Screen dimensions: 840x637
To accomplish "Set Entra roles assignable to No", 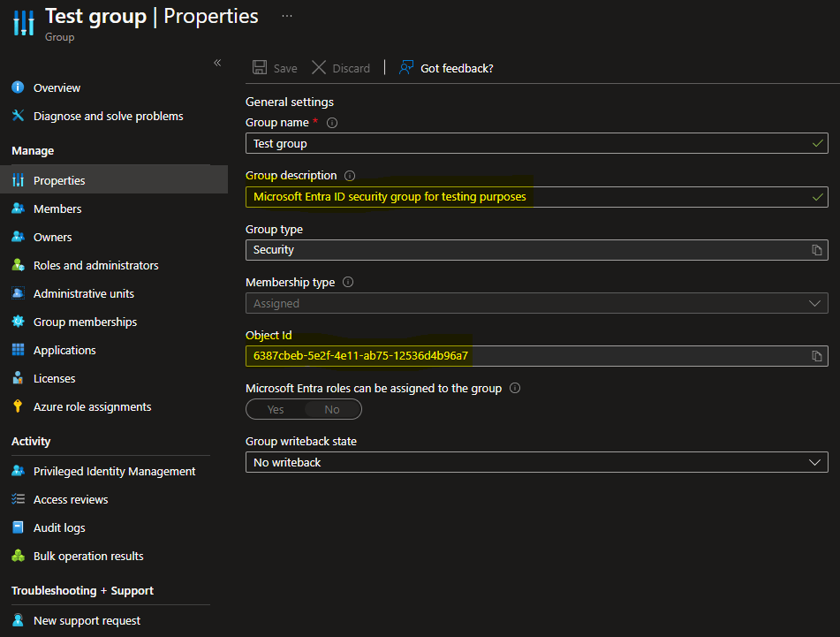I will (x=332, y=409).
